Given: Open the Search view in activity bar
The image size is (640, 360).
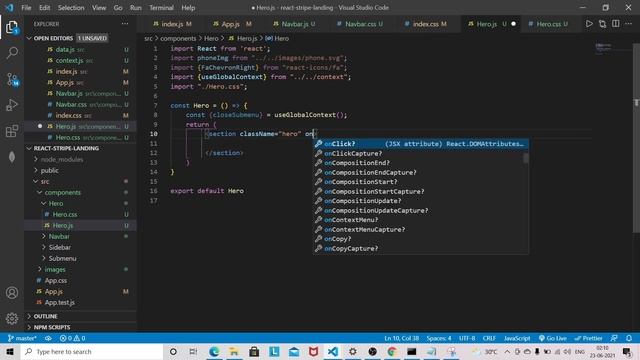Looking at the screenshot, I should point(12,53).
